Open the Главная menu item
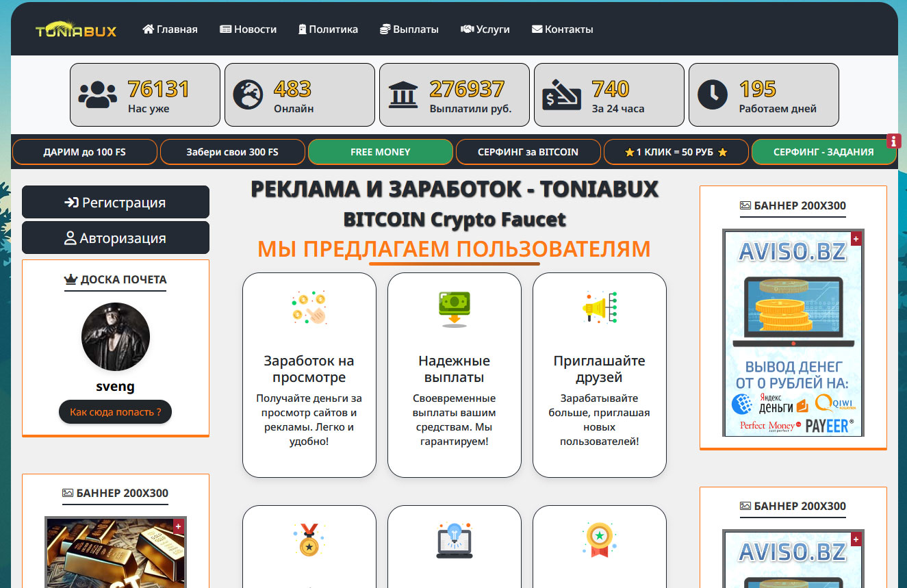907x588 pixels. pos(170,29)
